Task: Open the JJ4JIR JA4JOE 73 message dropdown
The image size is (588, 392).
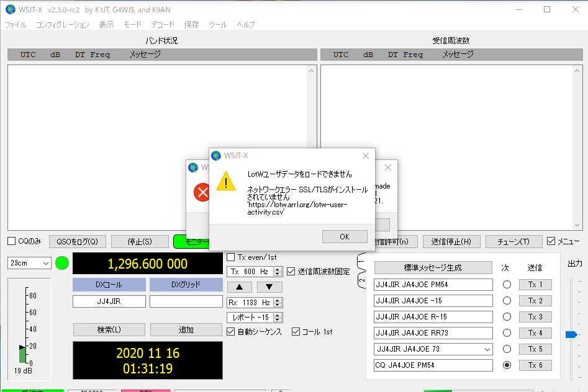Action: [487, 349]
